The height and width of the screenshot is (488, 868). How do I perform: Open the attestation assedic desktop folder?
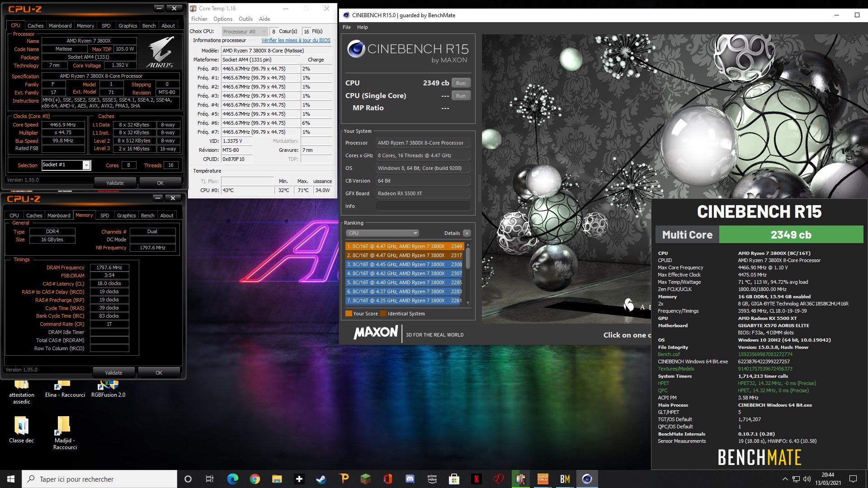click(x=22, y=392)
